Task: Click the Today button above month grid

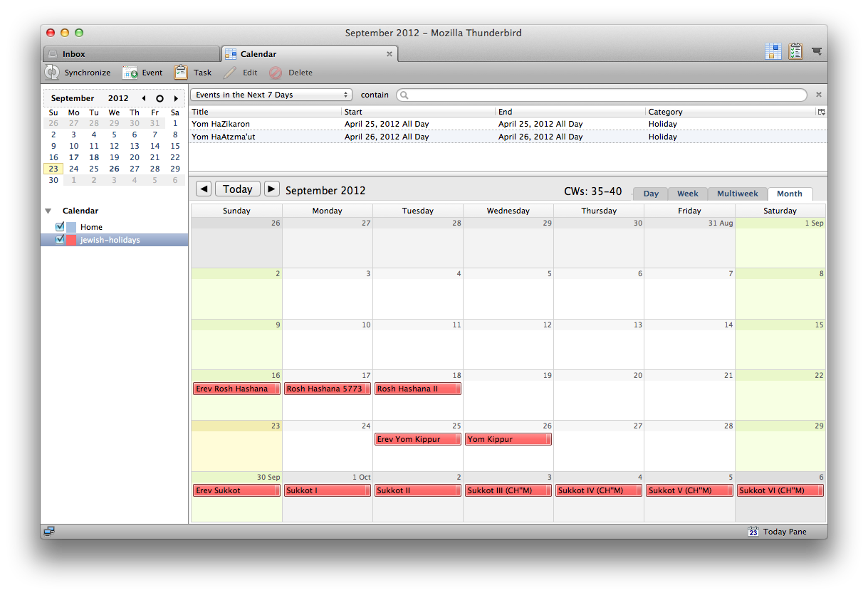Action: coord(237,189)
